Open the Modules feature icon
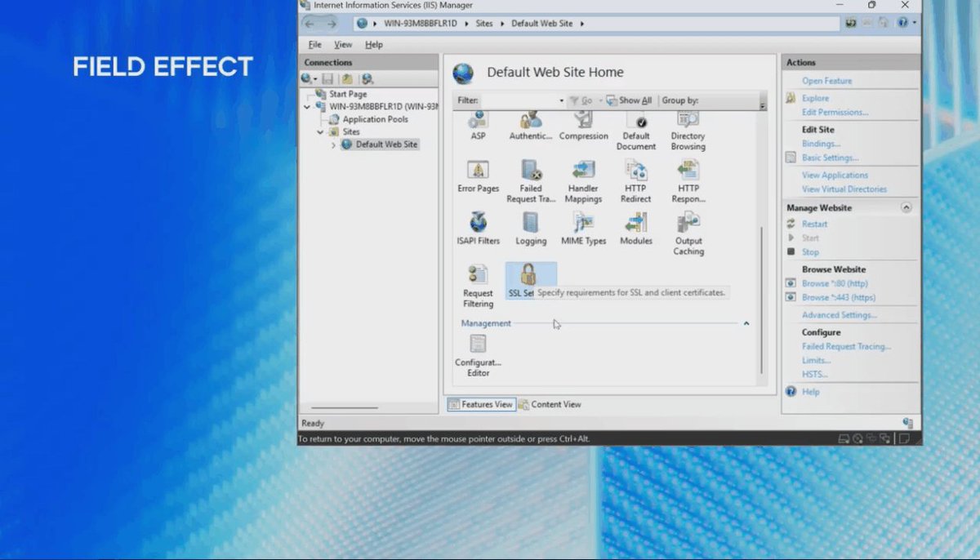The width and height of the screenshot is (980, 560). click(x=636, y=222)
